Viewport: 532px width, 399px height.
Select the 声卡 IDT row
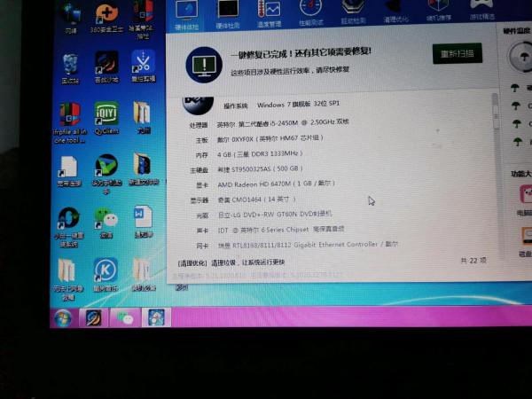[270, 230]
